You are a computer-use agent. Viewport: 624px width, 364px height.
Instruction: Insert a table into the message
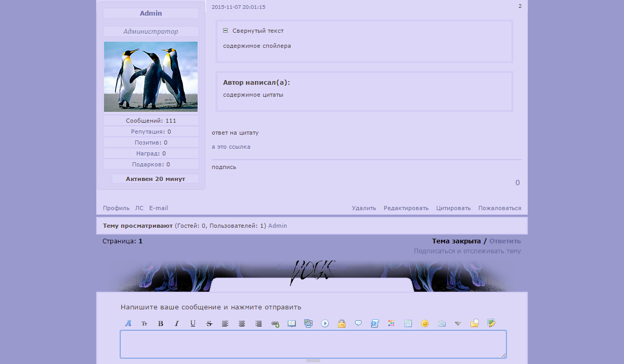click(x=408, y=323)
